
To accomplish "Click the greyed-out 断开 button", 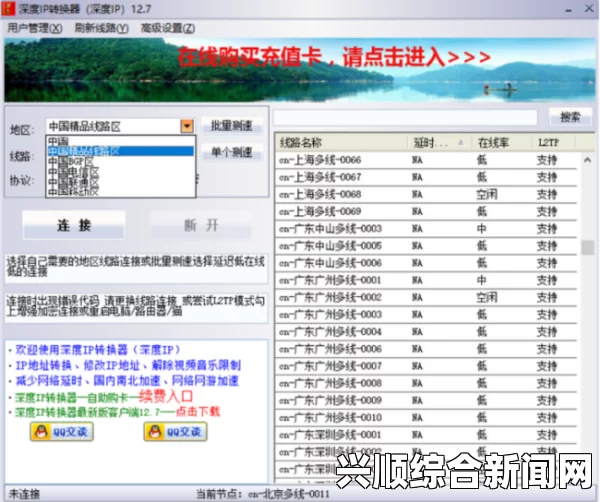I will 201,225.
